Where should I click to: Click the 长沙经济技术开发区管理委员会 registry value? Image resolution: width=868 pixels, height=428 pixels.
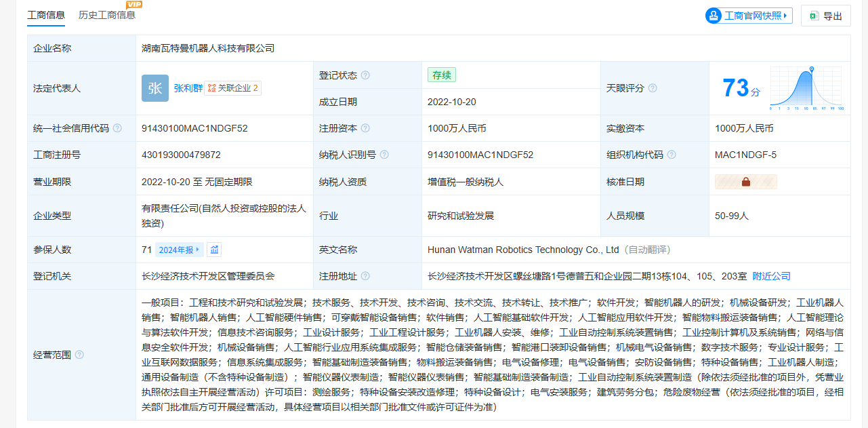tap(208, 276)
